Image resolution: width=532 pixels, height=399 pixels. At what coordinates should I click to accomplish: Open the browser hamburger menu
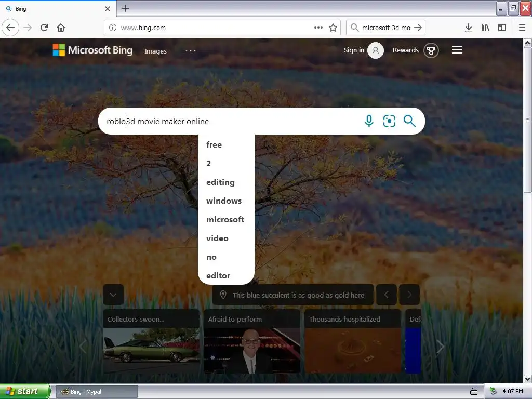click(x=522, y=28)
